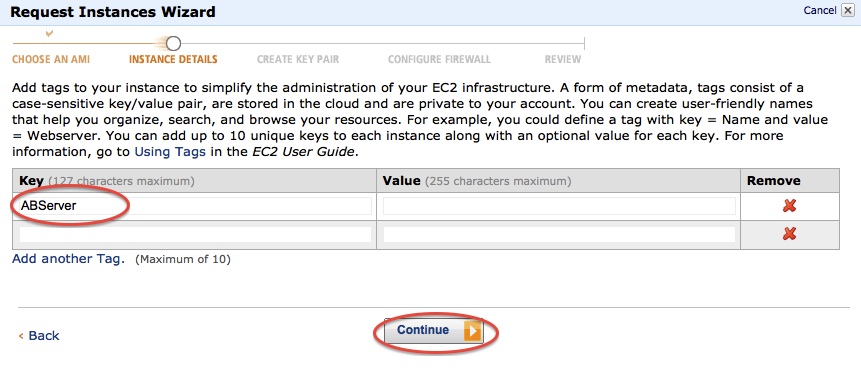Focus the Key field containing ABServer
Image resolution: width=861 pixels, height=376 pixels.
pyautogui.click(x=195, y=206)
